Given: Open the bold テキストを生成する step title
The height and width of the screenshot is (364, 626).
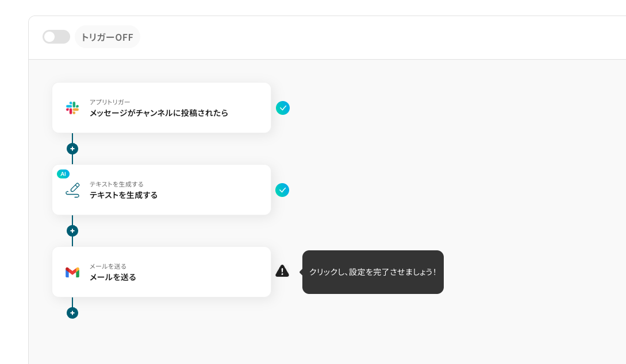Looking at the screenshot, I should [124, 195].
